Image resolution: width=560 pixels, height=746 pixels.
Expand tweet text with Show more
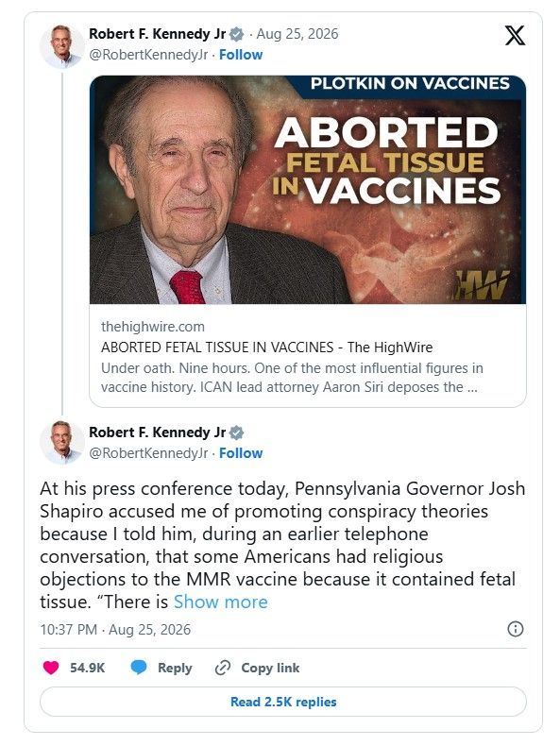pos(220,602)
